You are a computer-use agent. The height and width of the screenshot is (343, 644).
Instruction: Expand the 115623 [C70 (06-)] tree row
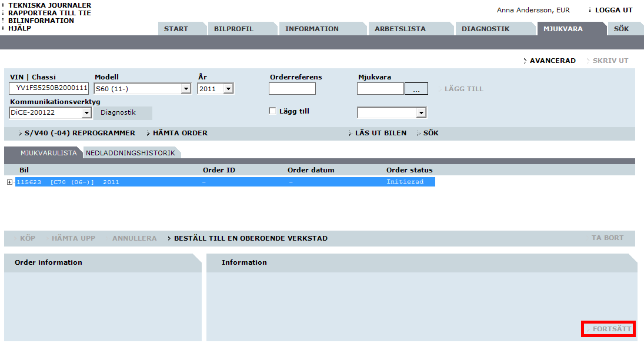pyautogui.click(x=9, y=182)
